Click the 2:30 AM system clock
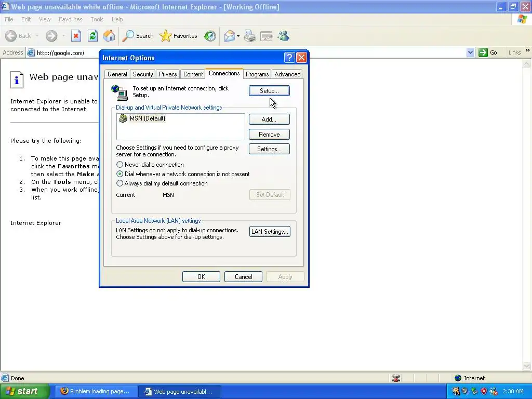This screenshot has width=532, height=399. click(x=513, y=391)
